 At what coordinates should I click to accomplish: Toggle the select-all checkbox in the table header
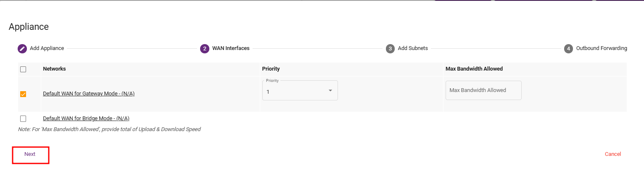click(x=23, y=69)
